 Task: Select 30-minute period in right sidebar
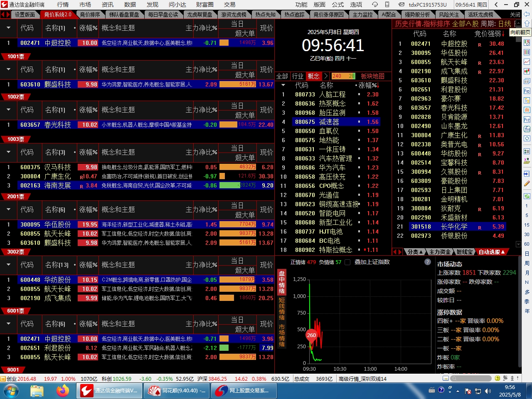(x=527, y=234)
